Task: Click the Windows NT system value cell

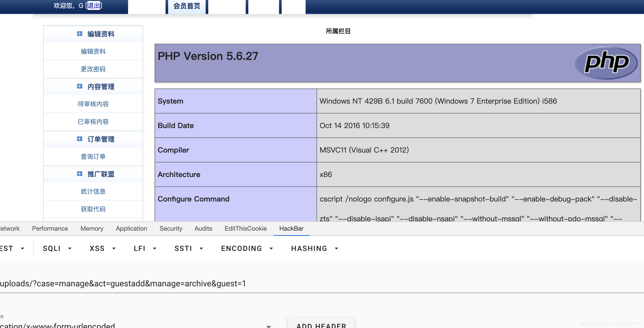Action: click(x=478, y=101)
